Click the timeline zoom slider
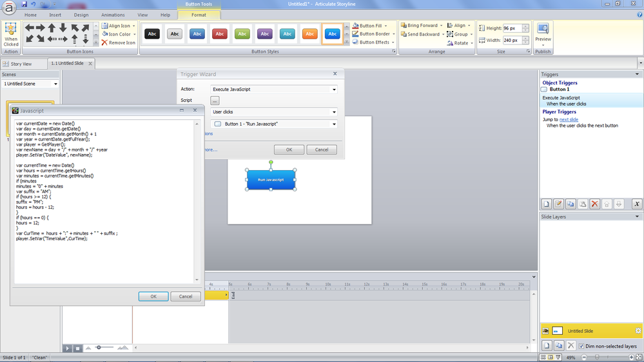The height and width of the screenshot is (362, 644). click(x=99, y=347)
